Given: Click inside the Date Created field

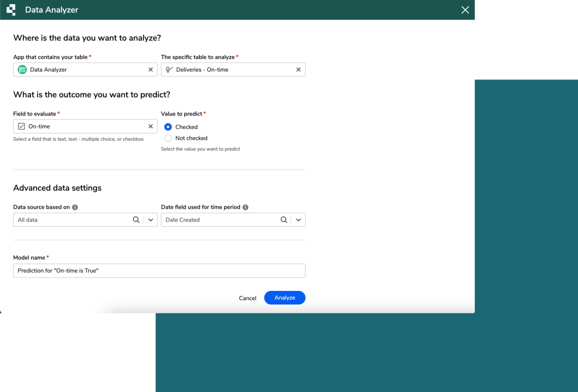Looking at the screenshot, I should [x=217, y=220].
